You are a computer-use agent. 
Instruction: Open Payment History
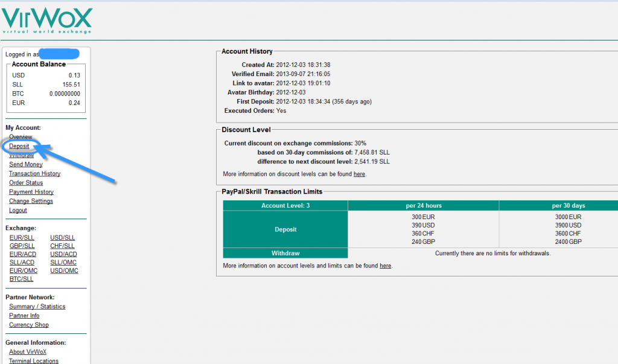tap(31, 192)
